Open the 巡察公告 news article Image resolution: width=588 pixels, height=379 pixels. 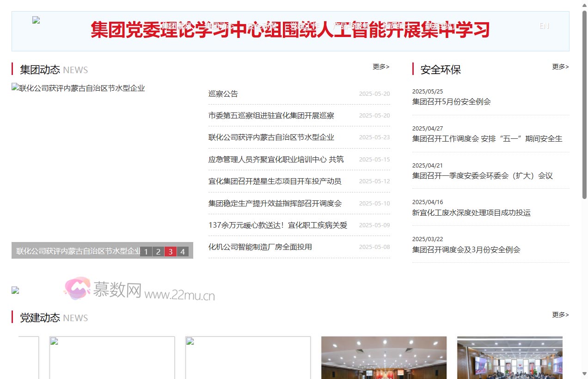click(223, 93)
